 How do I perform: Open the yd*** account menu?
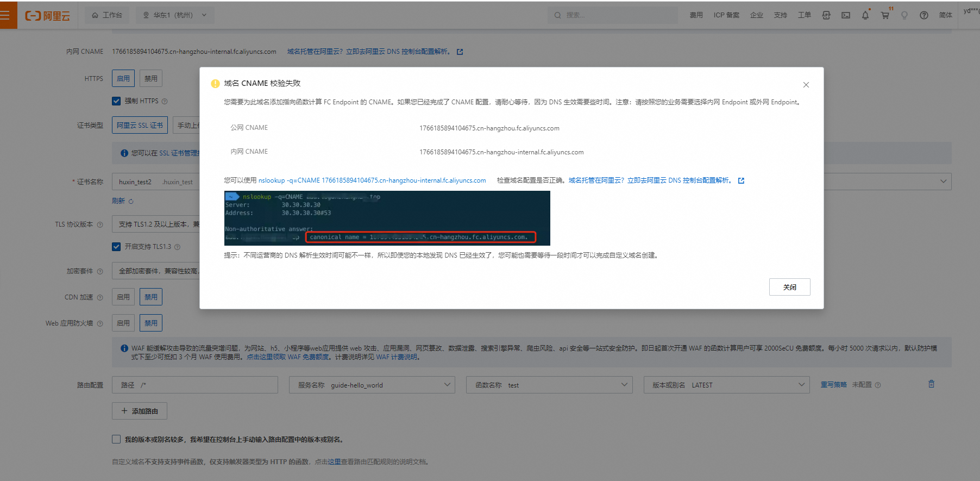(x=971, y=11)
